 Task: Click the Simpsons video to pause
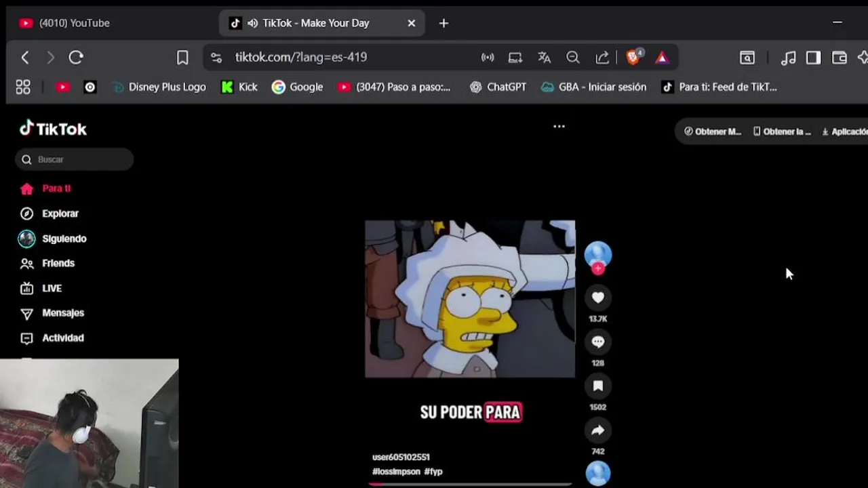pos(470,299)
